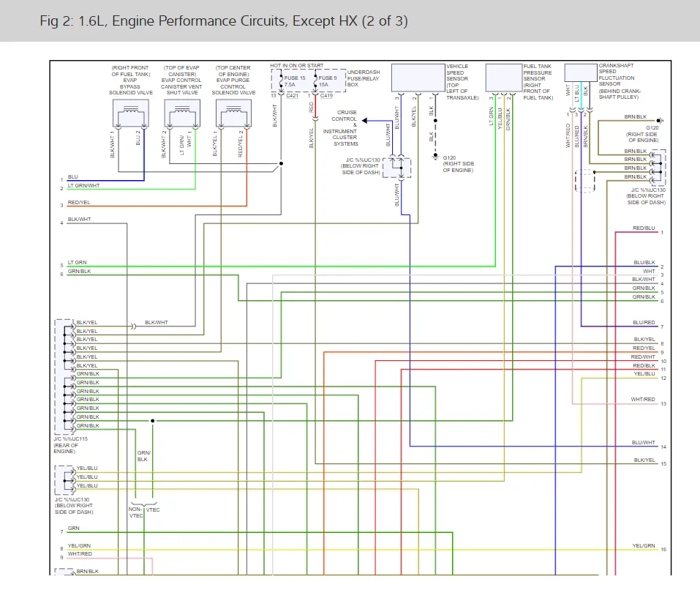Select the 'EVAP CONTROL CANISTER VENT SHUT VALVE' caption
This screenshot has width=700, height=601.
(x=181, y=86)
